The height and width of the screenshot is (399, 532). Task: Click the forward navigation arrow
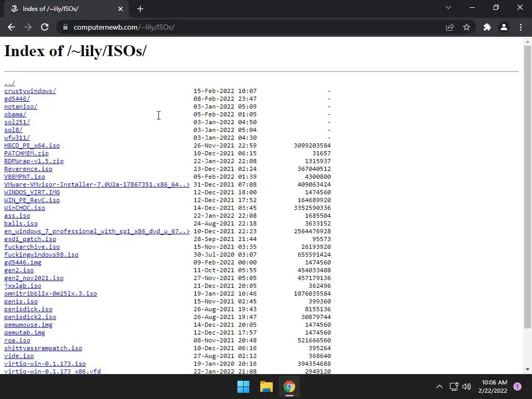click(x=28, y=27)
